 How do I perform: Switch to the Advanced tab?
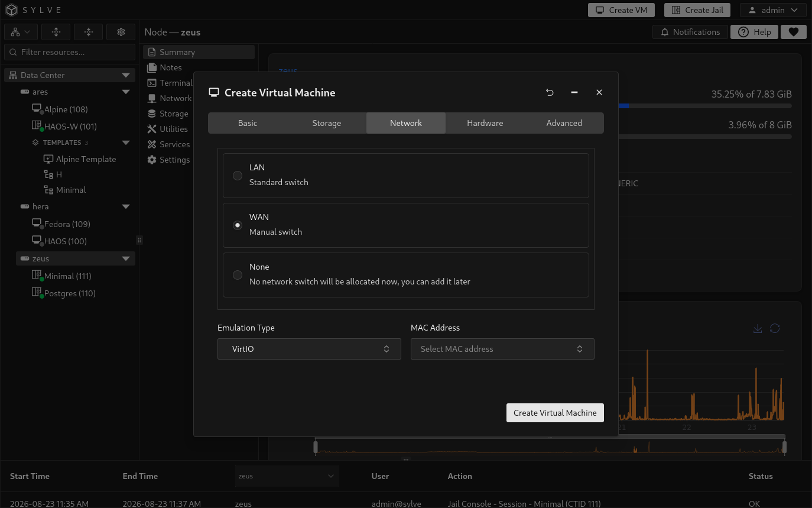coord(564,123)
